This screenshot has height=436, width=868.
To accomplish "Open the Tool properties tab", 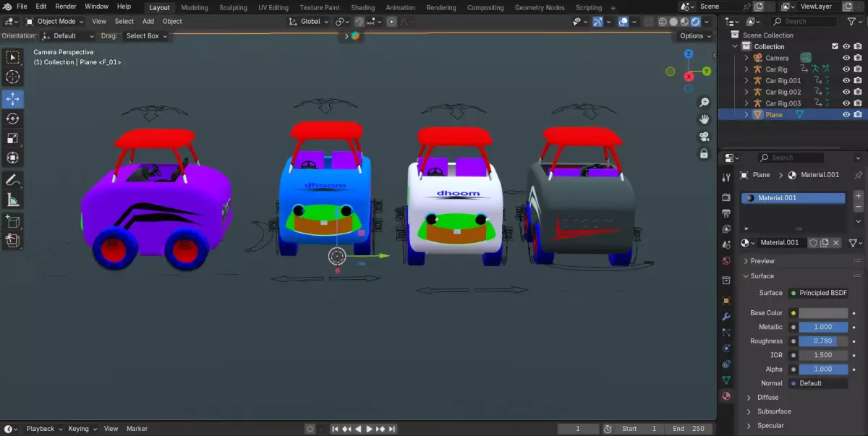I will click(x=726, y=177).
